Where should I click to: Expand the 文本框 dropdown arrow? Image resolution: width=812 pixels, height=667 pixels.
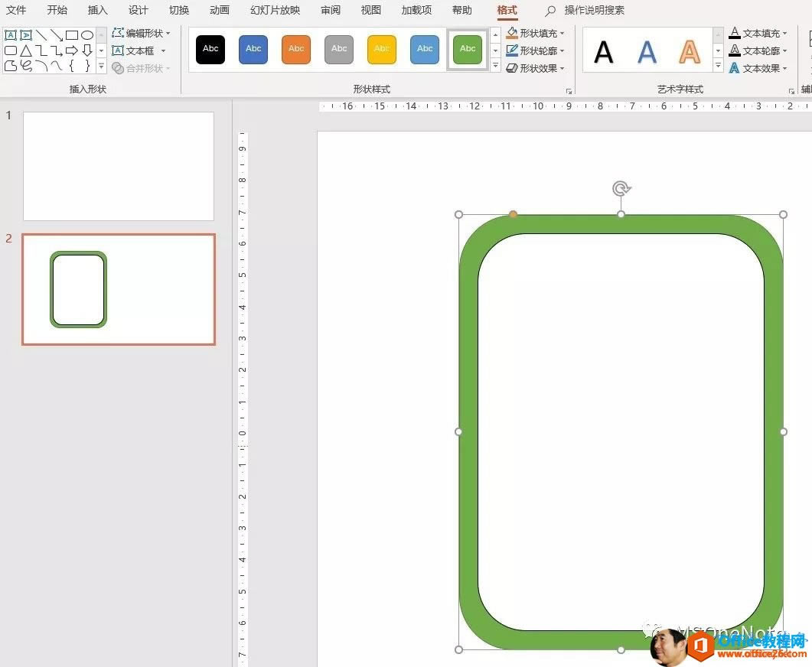coord(163,50)
